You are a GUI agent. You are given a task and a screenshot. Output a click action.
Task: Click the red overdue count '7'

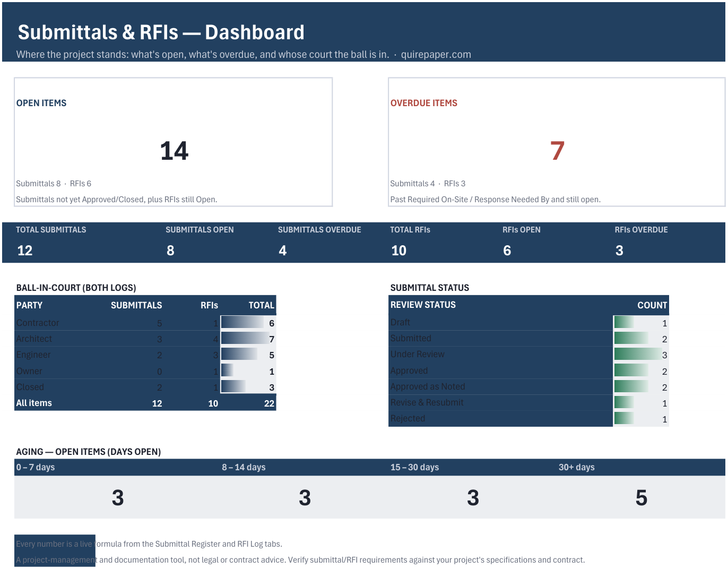[557, 151]
